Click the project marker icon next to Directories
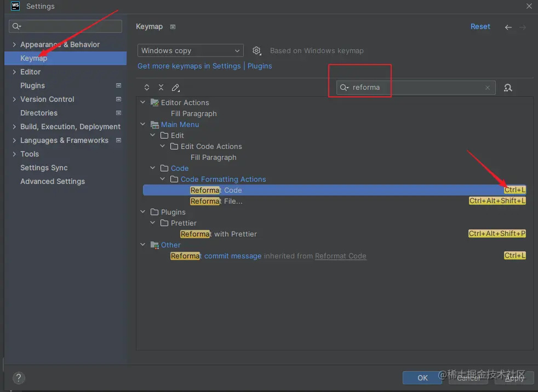Image resolution: width=538 pixels, height=392 pixels. pos(118,113)
